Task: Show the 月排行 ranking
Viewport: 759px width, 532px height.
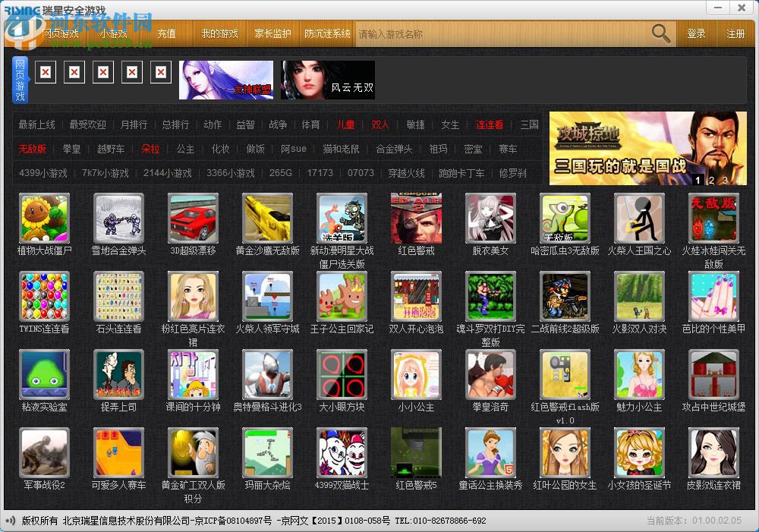Action: click(x=134, y=124)
